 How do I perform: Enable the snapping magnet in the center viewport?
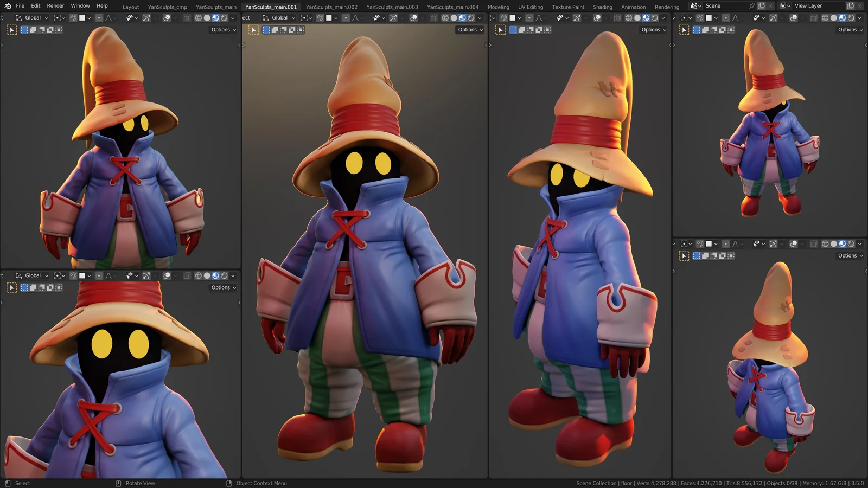pos(321,17)
